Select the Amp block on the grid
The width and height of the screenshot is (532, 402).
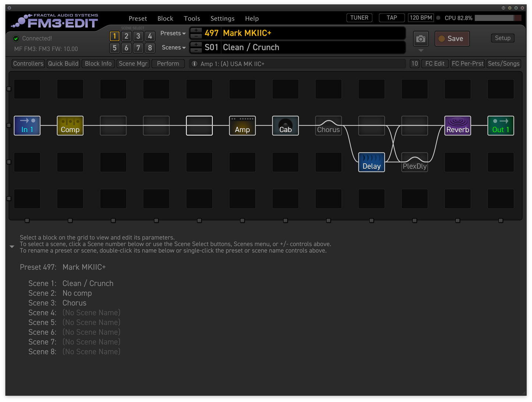[x=242, y=126]
